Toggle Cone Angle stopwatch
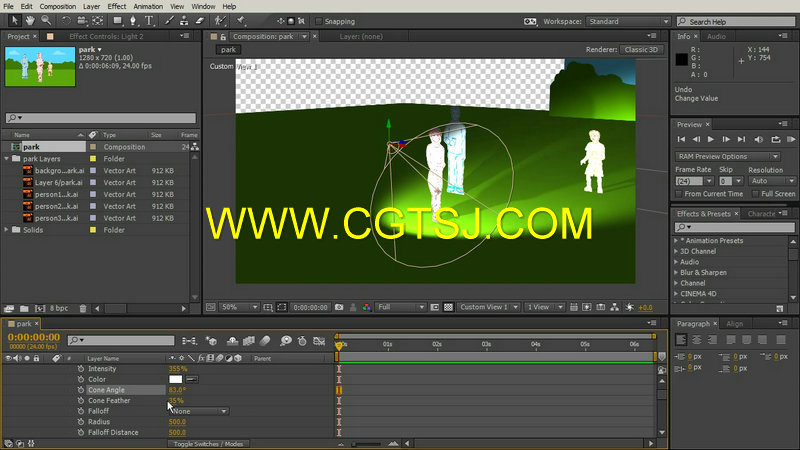This screenshot has height=450, width=800. tap(81, 390)
